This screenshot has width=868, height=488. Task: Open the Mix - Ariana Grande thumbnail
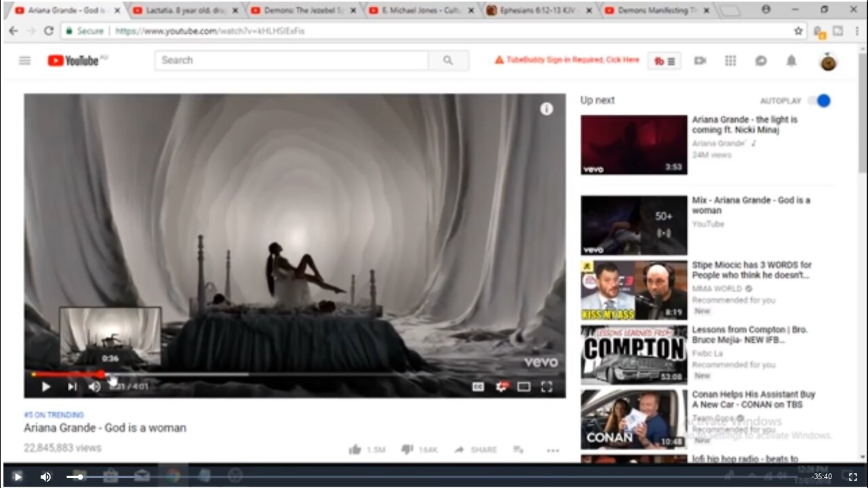pyautogui.click(x=634, y=226)
